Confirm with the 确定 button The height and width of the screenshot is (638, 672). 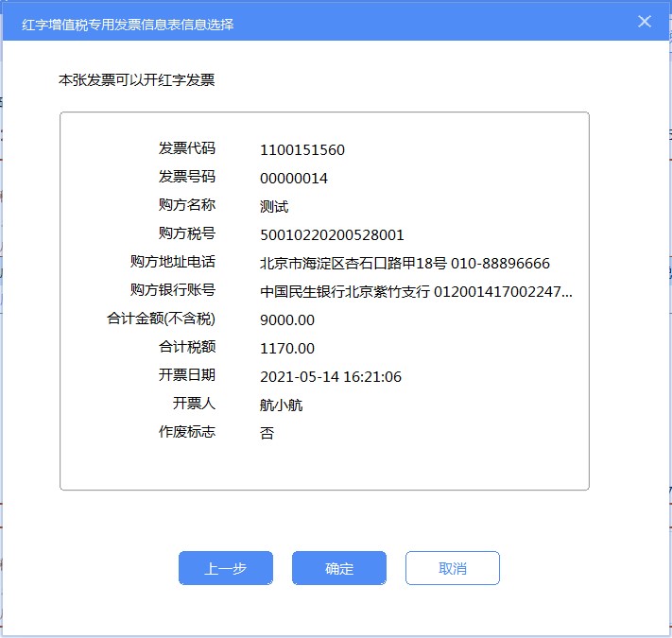[339, 568]
